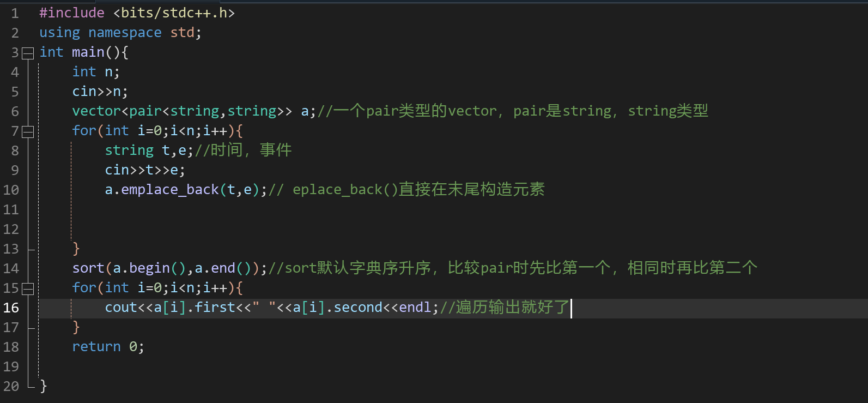Collapse the second for loop at line 15
The width and height of the screenshot is (868, 403).
28,288
